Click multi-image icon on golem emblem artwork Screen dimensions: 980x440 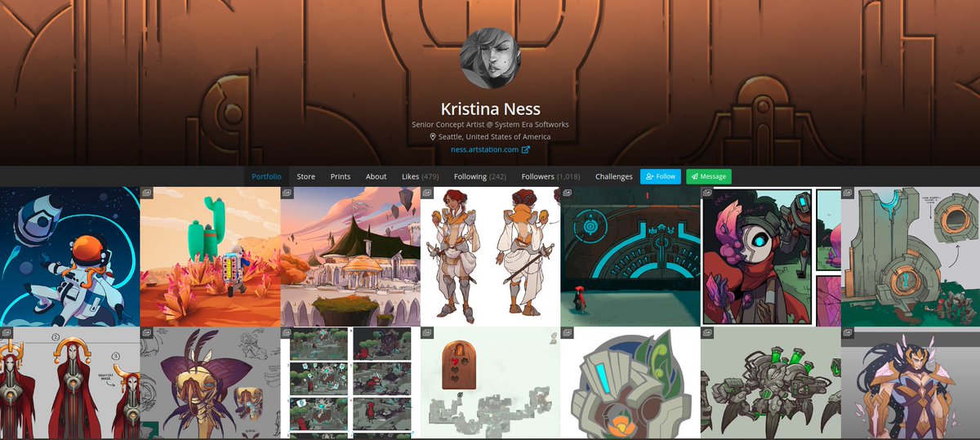tap(568, 333)
